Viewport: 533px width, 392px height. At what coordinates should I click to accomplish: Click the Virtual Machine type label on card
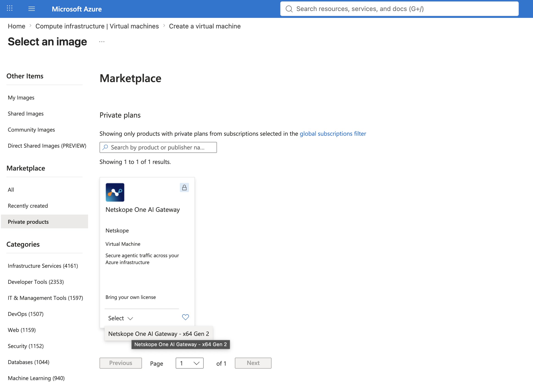click(x=123, y=244)
